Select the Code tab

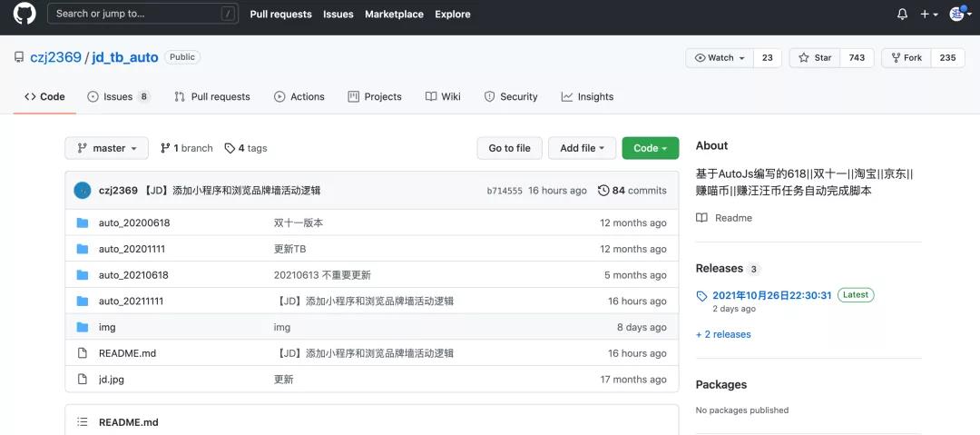(44, 96)
